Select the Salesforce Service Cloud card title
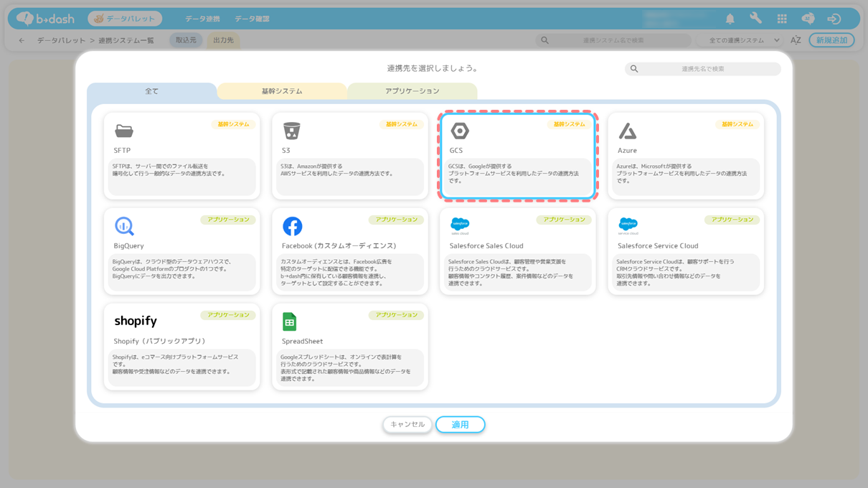This screenshot has height=488, width=868. 658,245
